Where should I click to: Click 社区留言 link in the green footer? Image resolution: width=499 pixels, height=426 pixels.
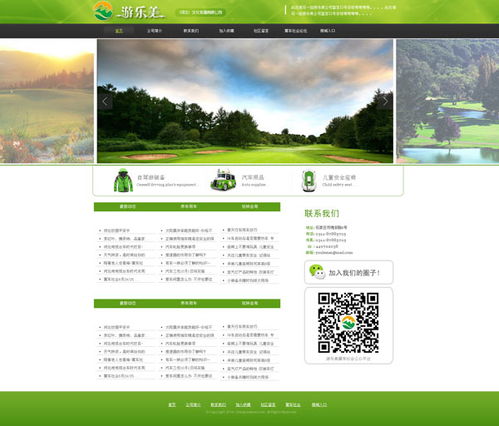click(268, 405)
